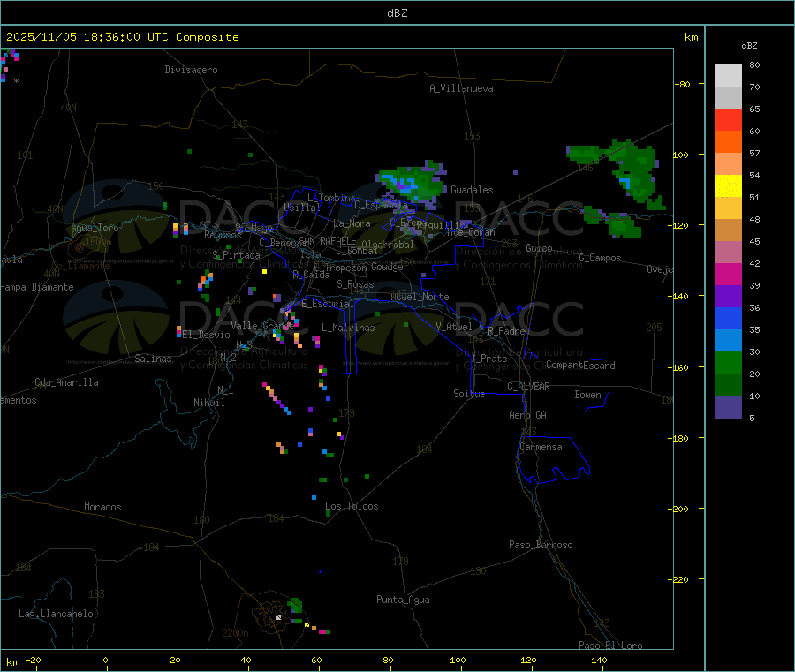Click the Pampa_Diamante label
The height and width of the screenshot is (672, 795).
[x=37, y=287]
